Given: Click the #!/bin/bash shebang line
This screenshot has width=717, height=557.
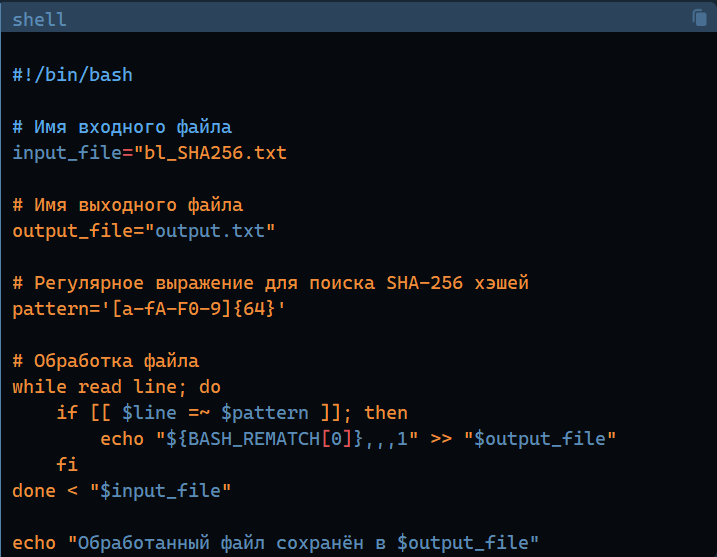Looking at the screenshot, I should click(x=72, y=75).
